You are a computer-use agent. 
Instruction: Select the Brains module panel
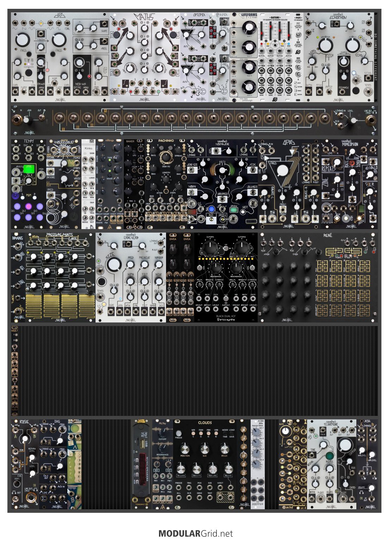coord(18,277)
